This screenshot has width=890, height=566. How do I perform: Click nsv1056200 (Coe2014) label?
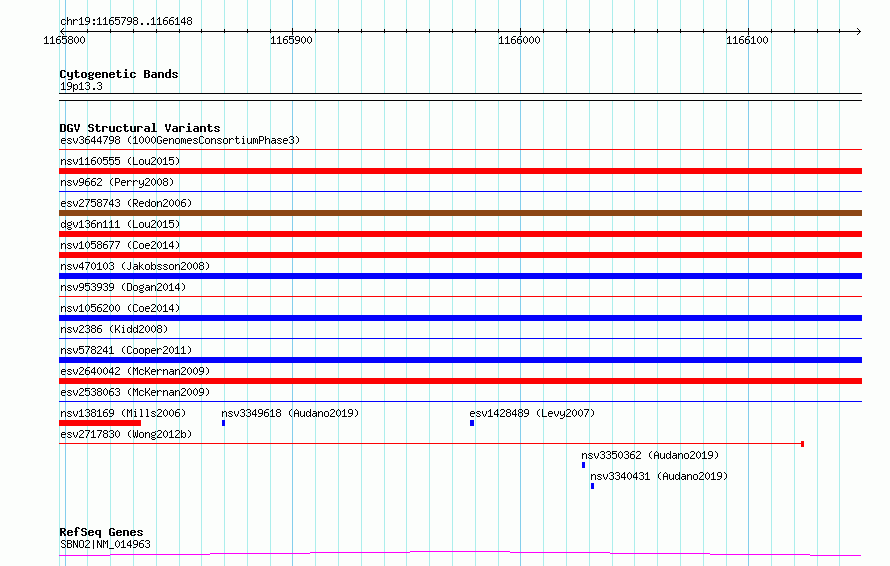click(x=120, y=308)
